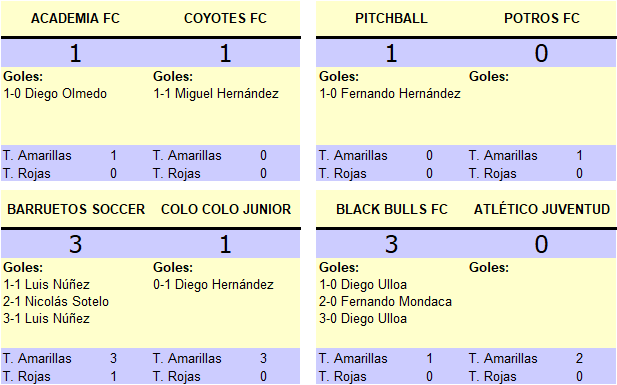Select the COYOTES FC team header
Image resolution: width=617 pixels, height=385 pixels.
[x=225, y=18]
